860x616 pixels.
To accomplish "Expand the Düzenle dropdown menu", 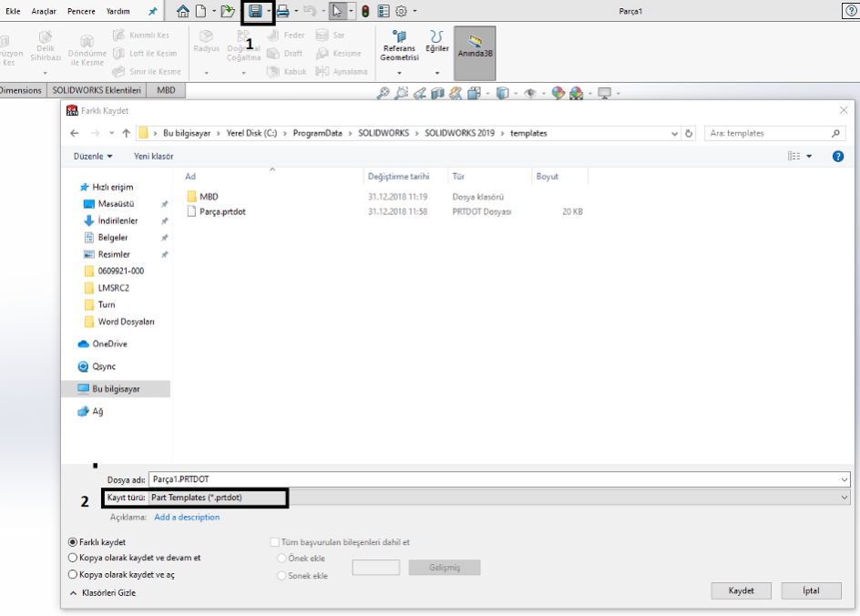I will [x=93, y=157].
